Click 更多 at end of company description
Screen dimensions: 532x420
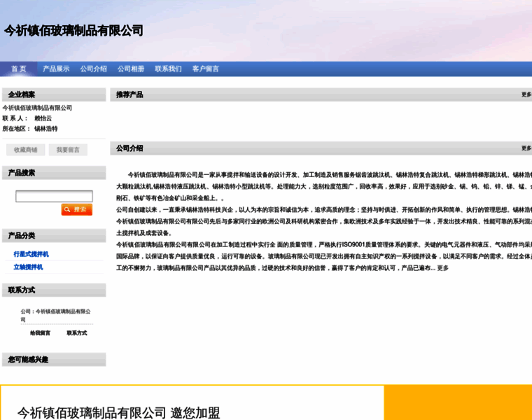coord(443,268)
